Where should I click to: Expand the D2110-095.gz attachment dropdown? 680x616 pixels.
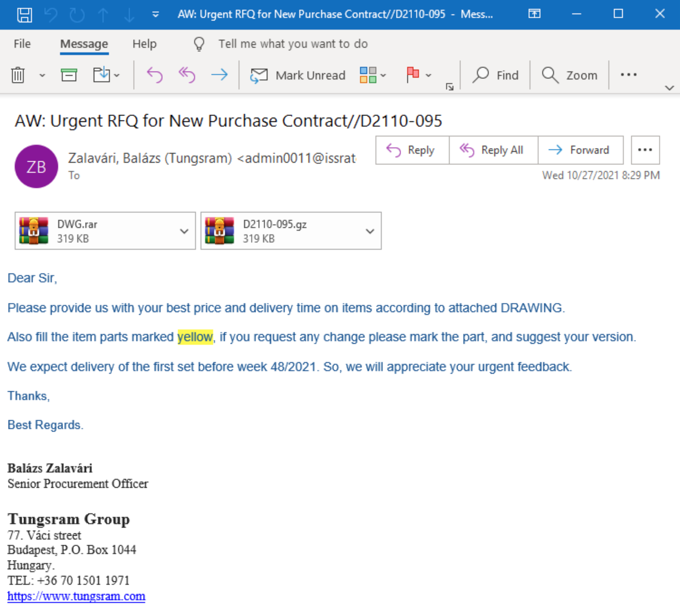pyautogui.click(x=370, y=231)
